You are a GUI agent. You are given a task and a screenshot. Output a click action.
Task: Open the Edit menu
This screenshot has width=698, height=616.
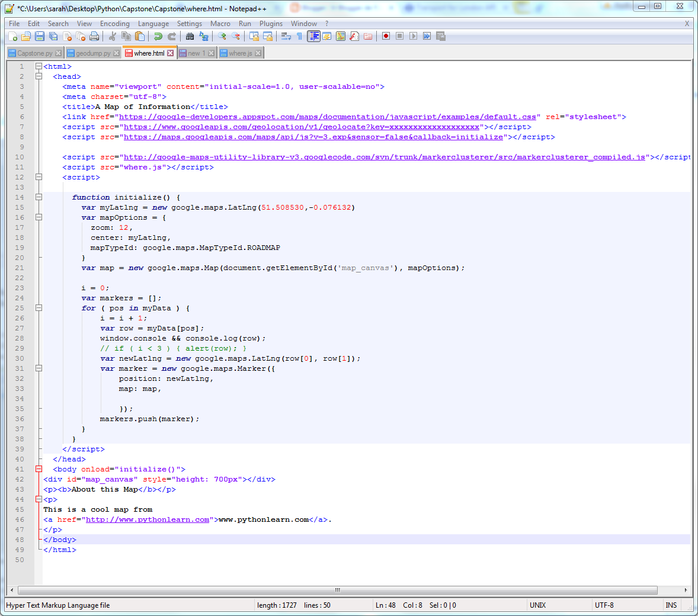(34, 24)
